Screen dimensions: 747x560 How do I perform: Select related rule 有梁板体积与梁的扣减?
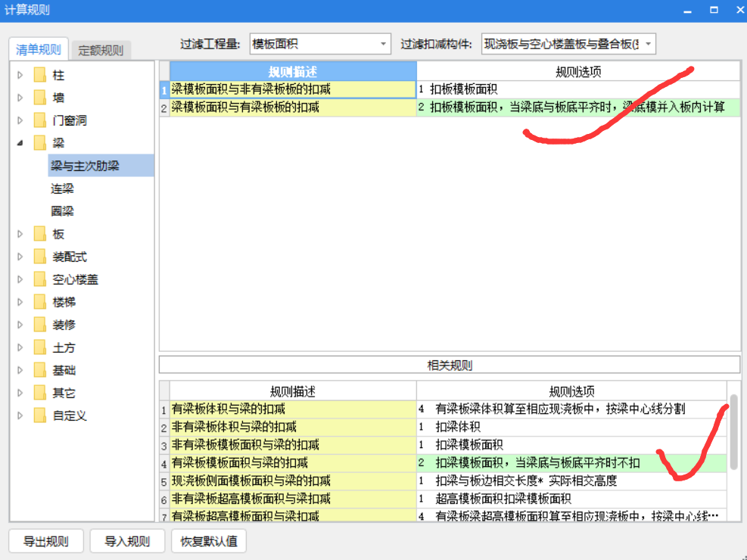point(292,409)
